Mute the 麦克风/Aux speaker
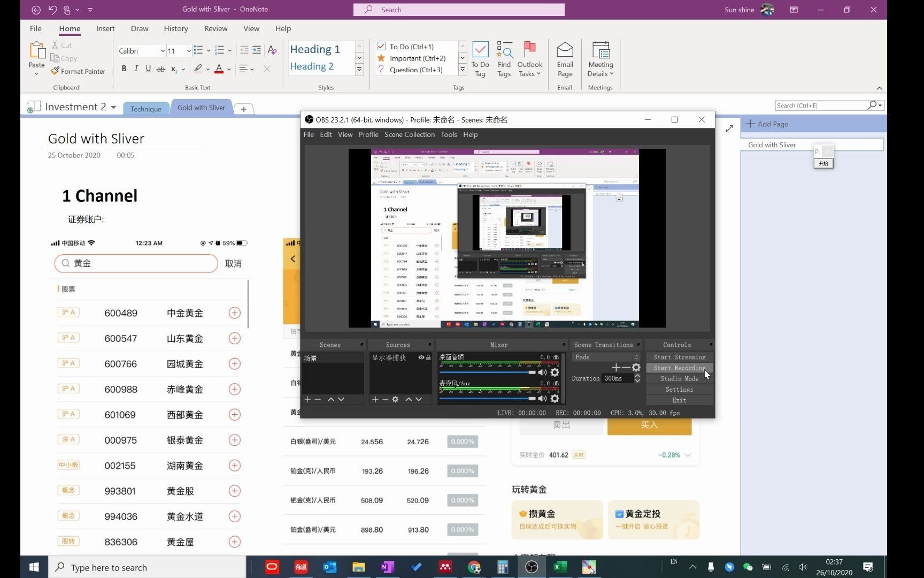The width and height of the screenshot is (924, 578). tap(542, 398)
